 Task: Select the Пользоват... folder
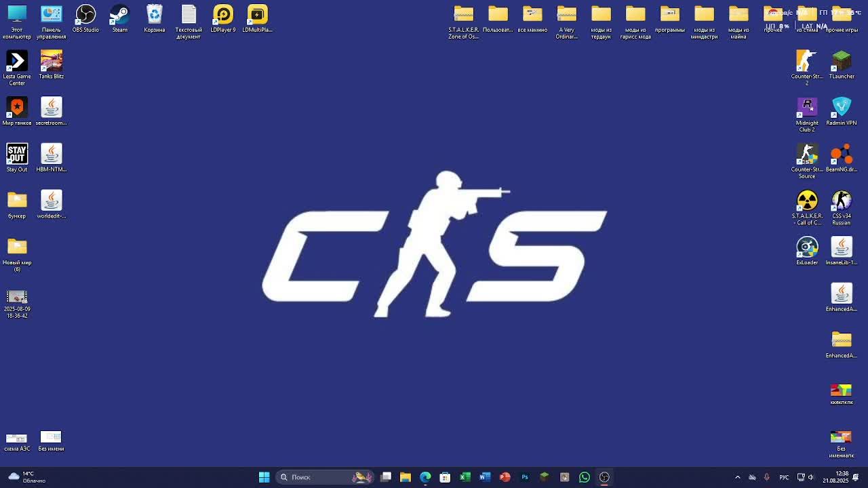point(498,18)
